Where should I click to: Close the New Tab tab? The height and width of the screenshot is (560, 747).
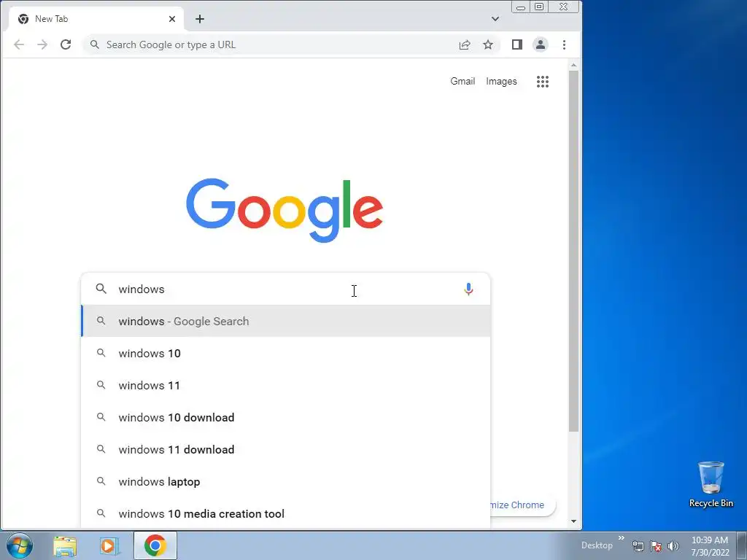[172, 19]
